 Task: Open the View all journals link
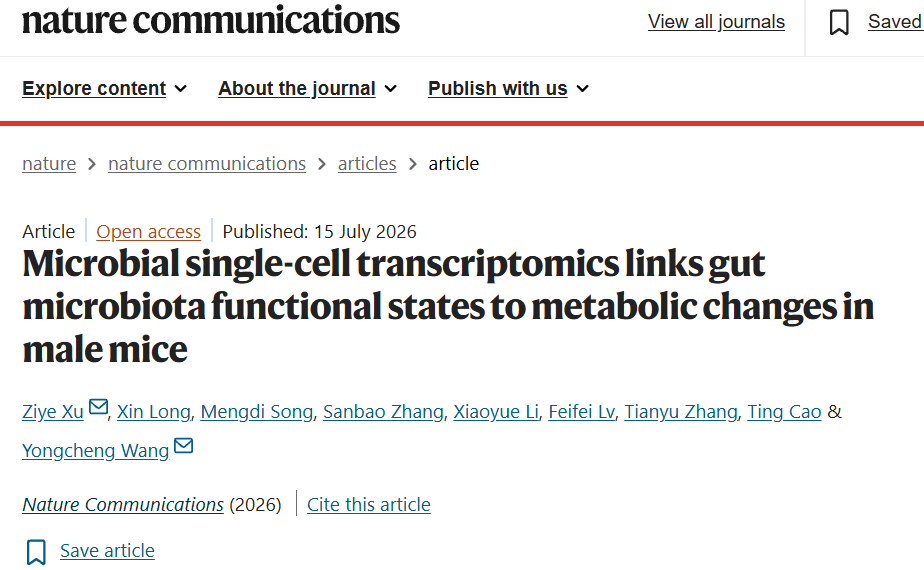(x=716, y=22)
